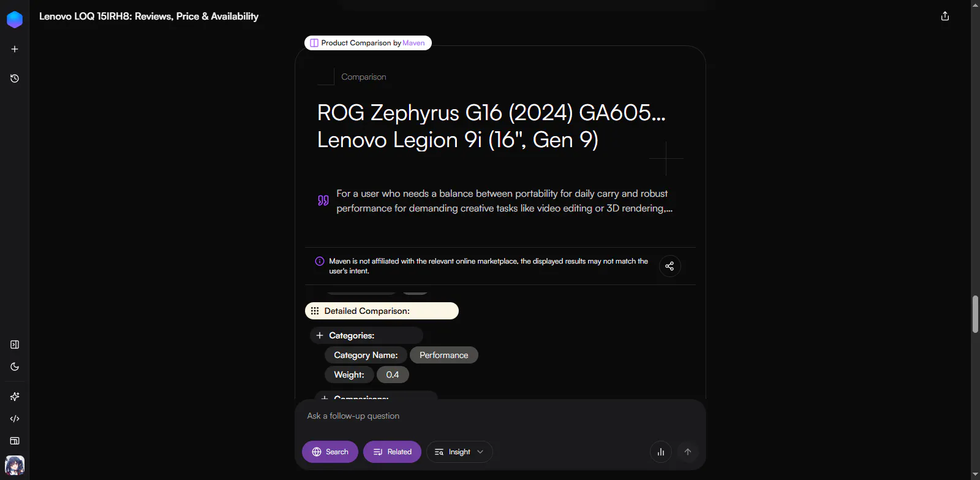
Task: Click the quote icon beside summary text
Action: 323,200
